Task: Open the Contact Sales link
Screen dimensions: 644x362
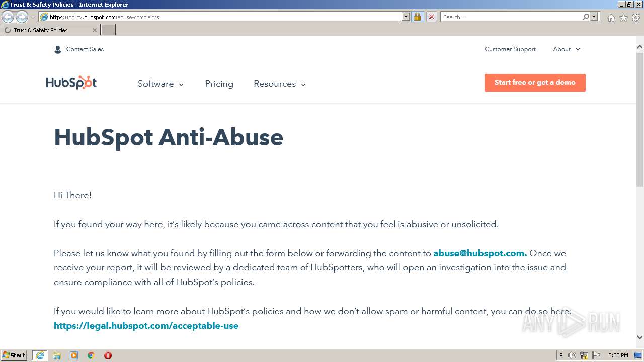Action: tap(85, 49)
